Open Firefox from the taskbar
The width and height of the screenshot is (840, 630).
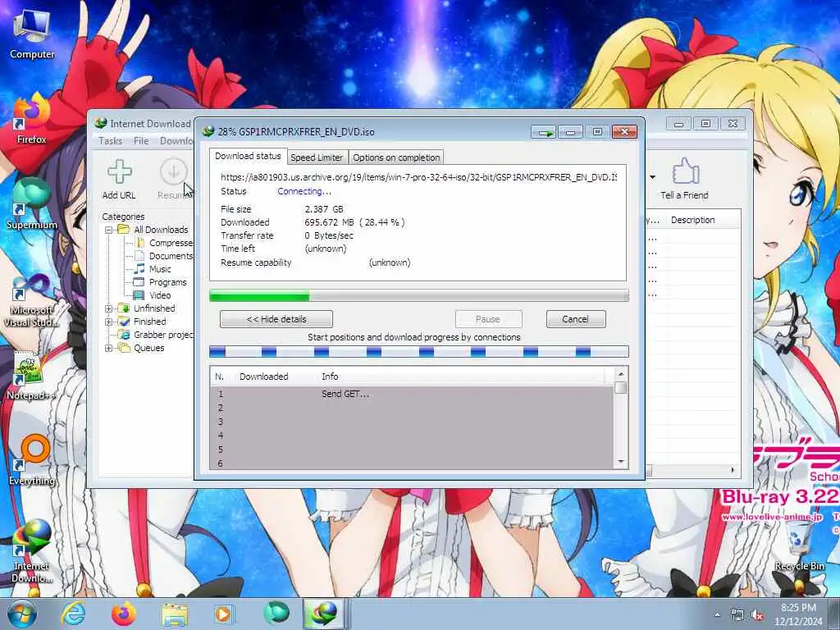(123, 614)
